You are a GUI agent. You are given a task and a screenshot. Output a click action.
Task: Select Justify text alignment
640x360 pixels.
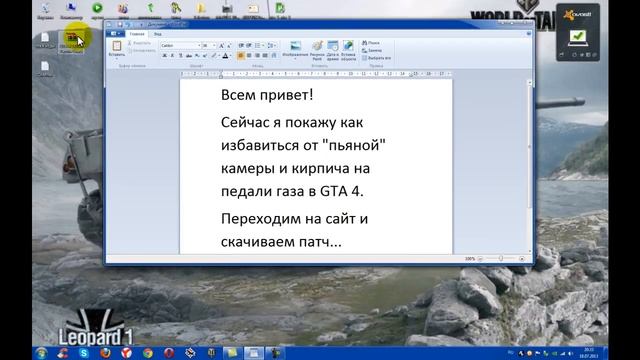tap(265, 56)
